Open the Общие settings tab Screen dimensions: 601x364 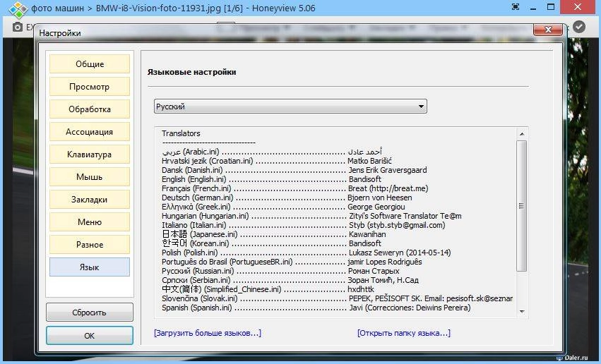pyautogui.click(x=90, y=64)
